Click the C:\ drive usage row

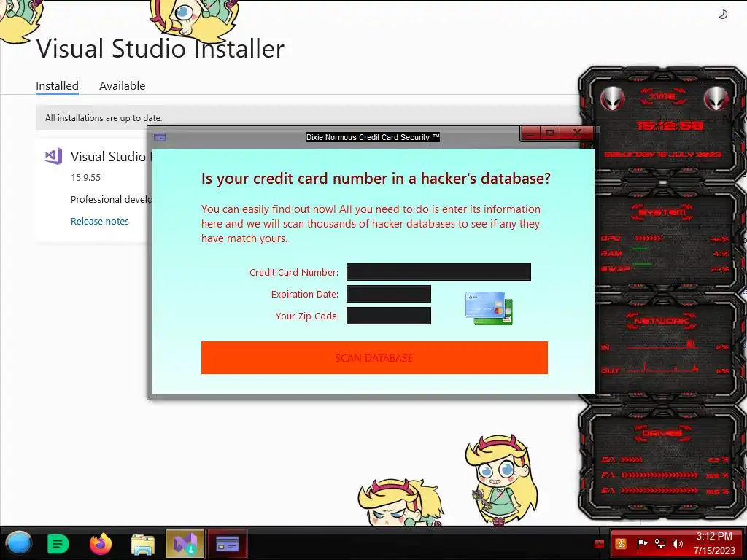pos(665,459)
